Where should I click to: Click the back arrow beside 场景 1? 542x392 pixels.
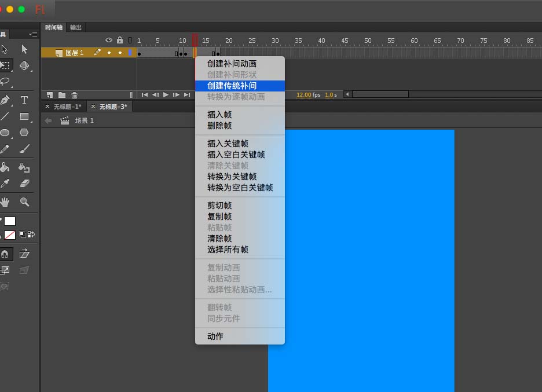tap(49, 120)
